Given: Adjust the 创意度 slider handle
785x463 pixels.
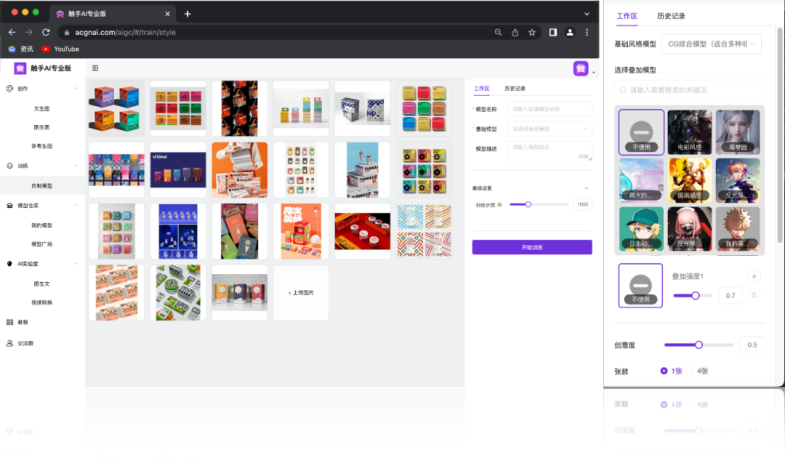Looking at the screenshot, I should (x=699, y=345).
